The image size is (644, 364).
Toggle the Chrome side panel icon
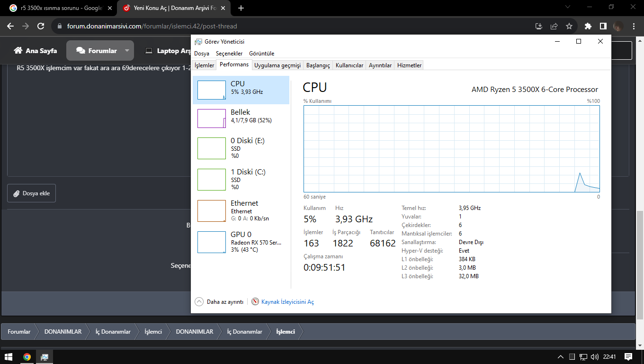tap(603, 26)
